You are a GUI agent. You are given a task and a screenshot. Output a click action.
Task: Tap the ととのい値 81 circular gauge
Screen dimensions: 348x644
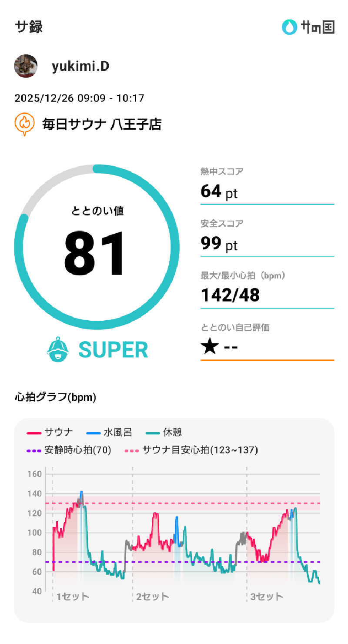[x=97, y=247]
